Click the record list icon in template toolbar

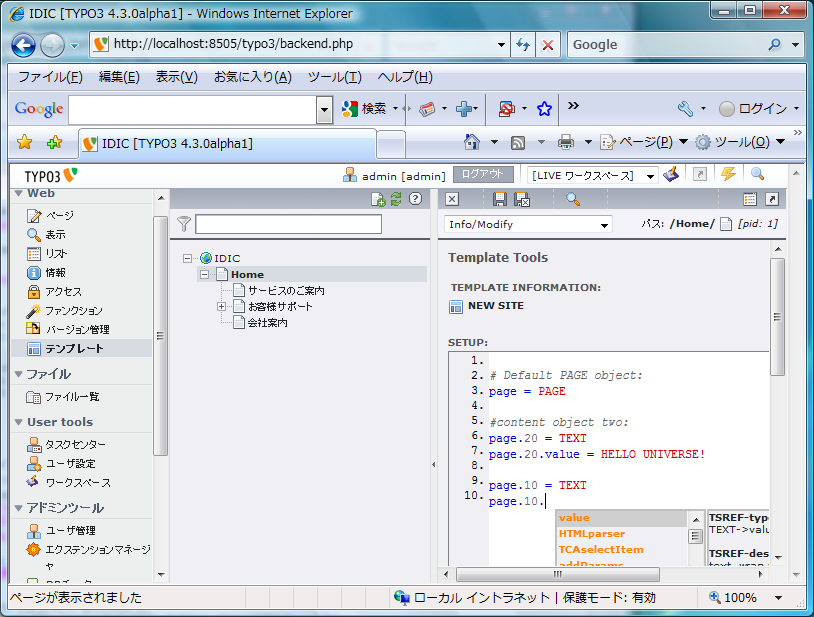750,199
